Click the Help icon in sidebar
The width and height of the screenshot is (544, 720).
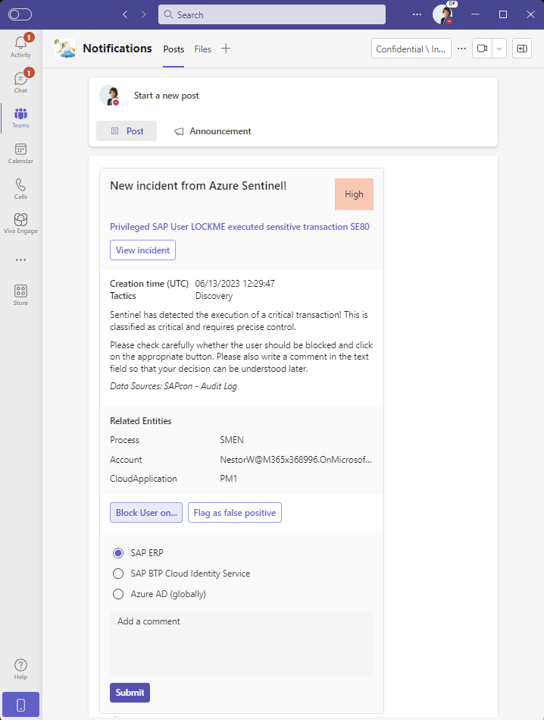click(21, 669)
